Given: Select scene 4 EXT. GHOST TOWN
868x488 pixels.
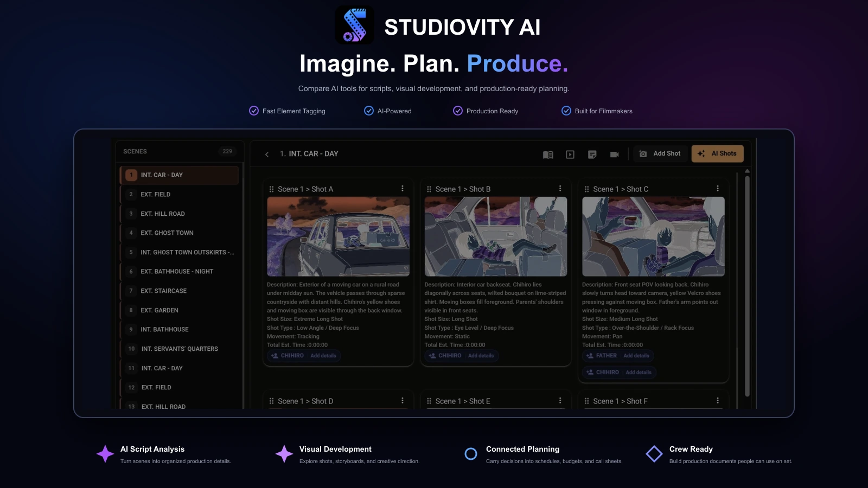Looking at the screenshot, I should [x=179, y=233].
